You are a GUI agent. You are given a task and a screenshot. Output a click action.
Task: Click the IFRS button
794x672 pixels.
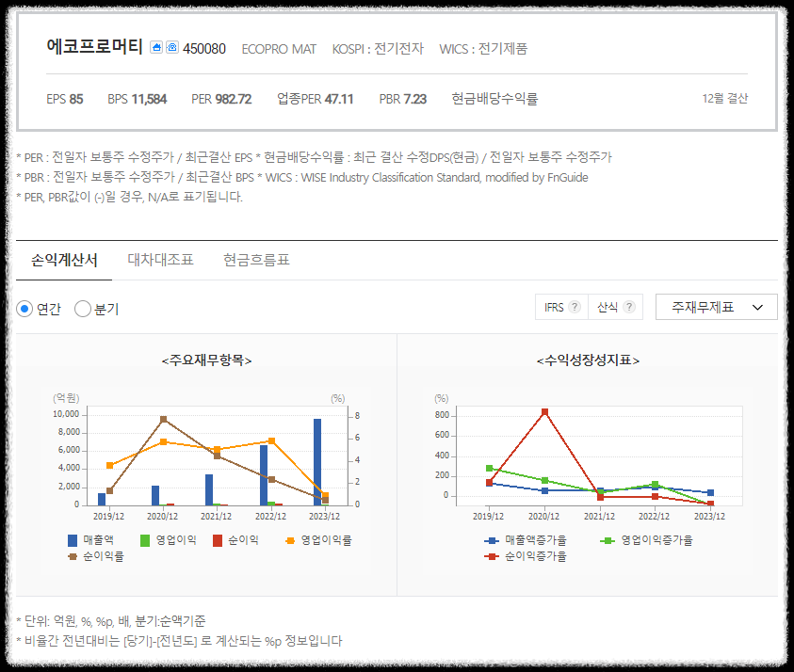(561, 307)
